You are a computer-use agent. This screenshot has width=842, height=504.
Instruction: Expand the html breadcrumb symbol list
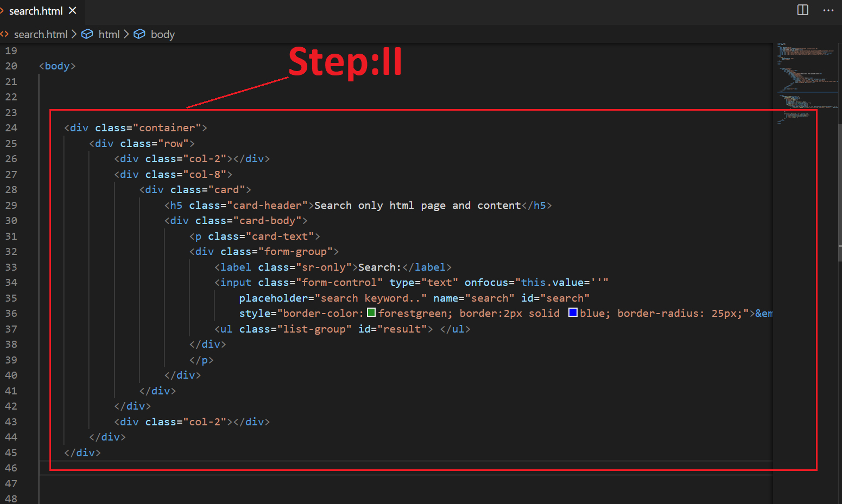click(x=109, y=34)
